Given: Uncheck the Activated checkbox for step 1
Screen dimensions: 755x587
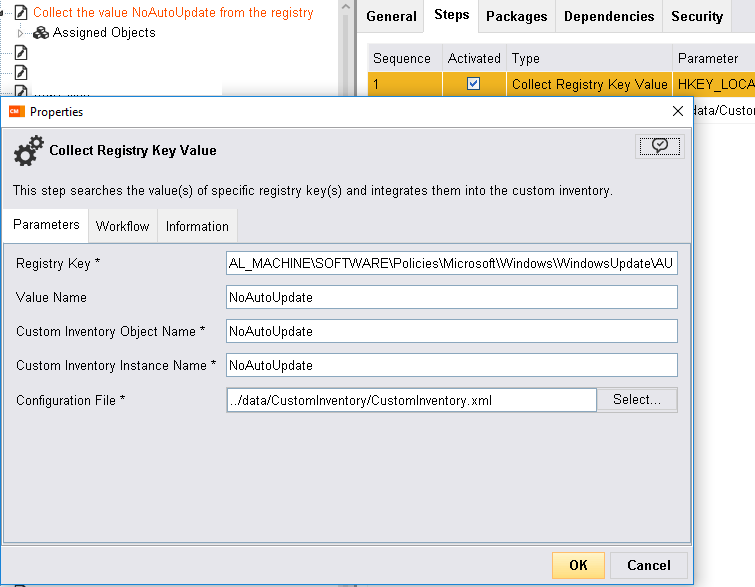Looking at the screenshot, I should (x=474, y=85).
